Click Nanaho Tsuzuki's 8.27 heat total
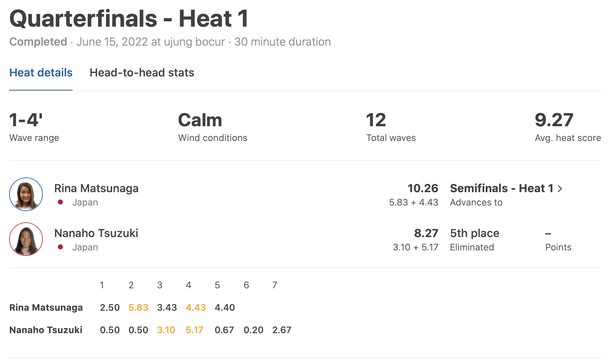 pyautogui.click(x=426, y=233)
